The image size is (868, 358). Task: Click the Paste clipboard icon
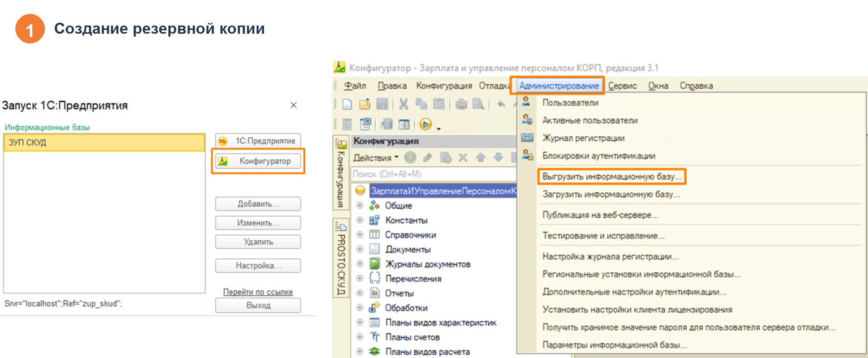point(439,104)
